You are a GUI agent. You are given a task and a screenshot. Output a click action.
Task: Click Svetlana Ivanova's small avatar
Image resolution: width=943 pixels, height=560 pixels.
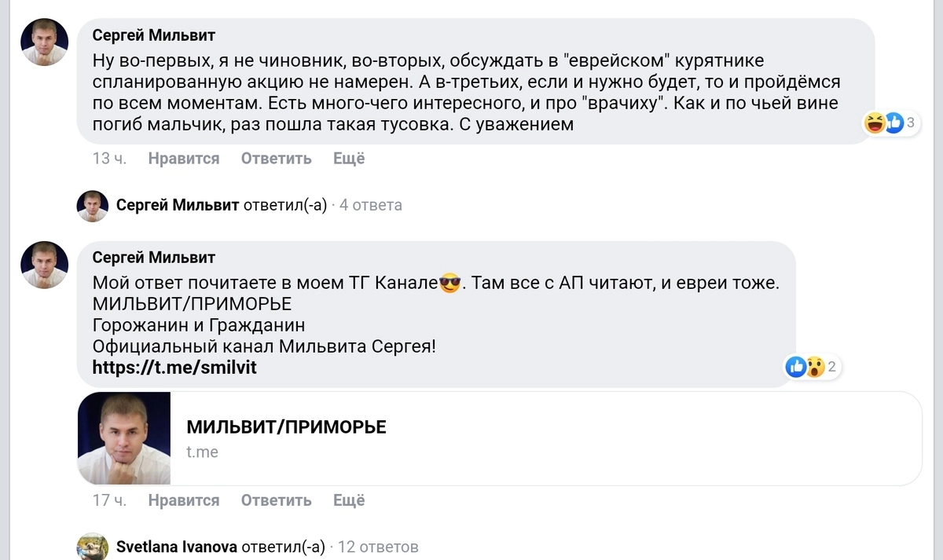pyautogui.click(x=92, y=547)
